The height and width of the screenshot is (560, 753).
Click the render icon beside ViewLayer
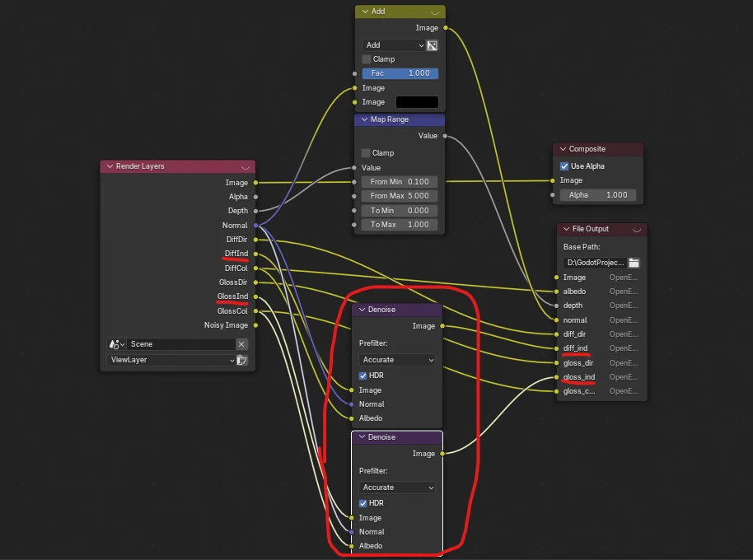pos(242,360)
